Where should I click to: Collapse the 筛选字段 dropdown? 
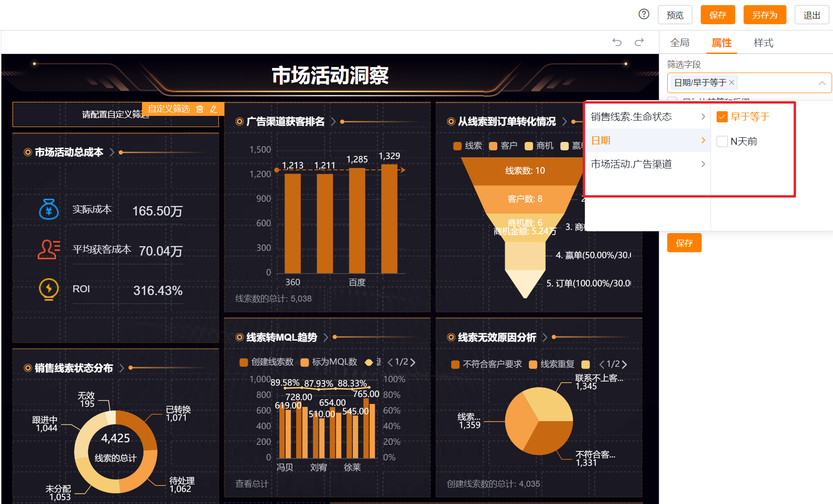[x=822, y=83]
